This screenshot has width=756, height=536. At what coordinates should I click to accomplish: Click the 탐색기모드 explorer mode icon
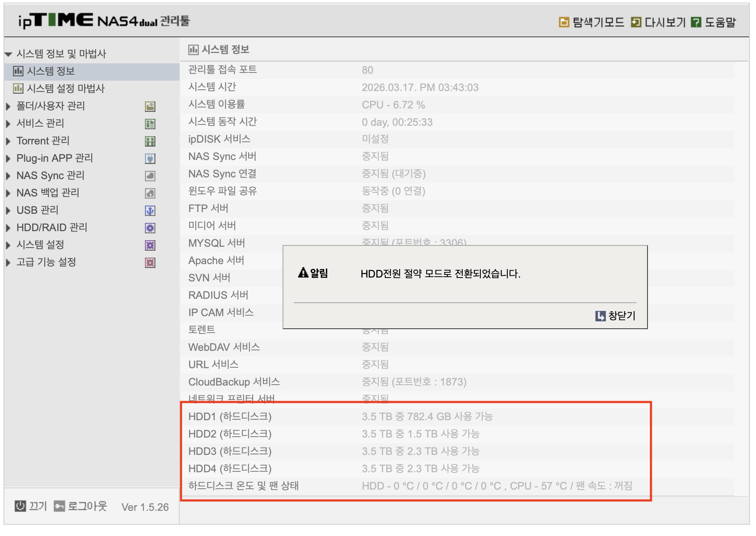coord(564,22)
